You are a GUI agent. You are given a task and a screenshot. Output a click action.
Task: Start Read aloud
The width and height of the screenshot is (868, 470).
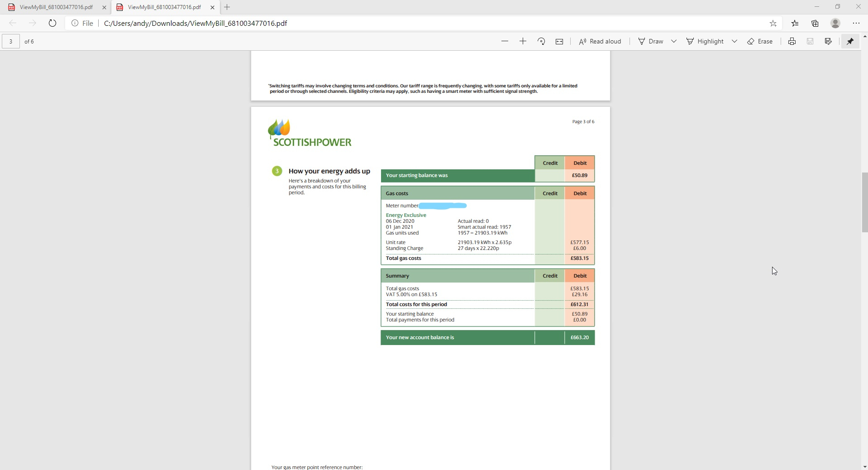tap(600, 41)
